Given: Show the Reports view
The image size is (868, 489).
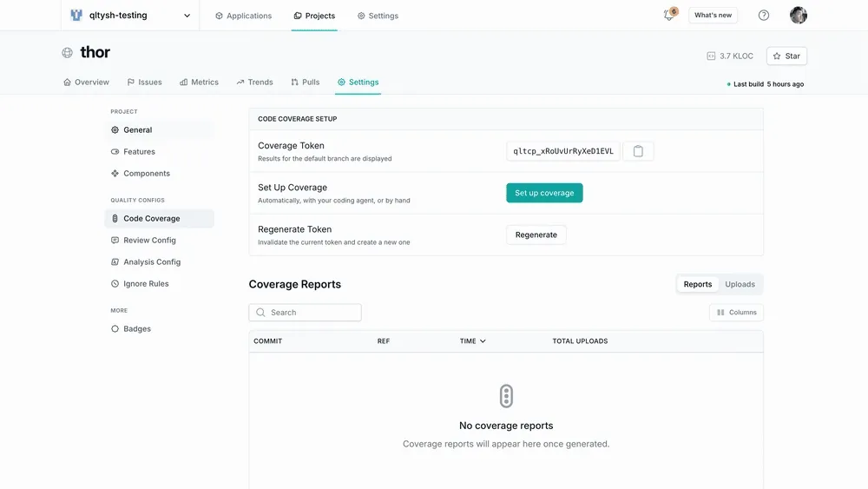Looking at the screenshot, I should click(698, 284).
